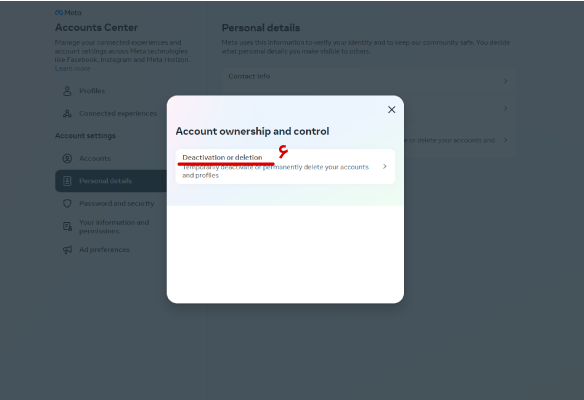
Task: Click the Personal details badge icon
Action: pos(67,181)
